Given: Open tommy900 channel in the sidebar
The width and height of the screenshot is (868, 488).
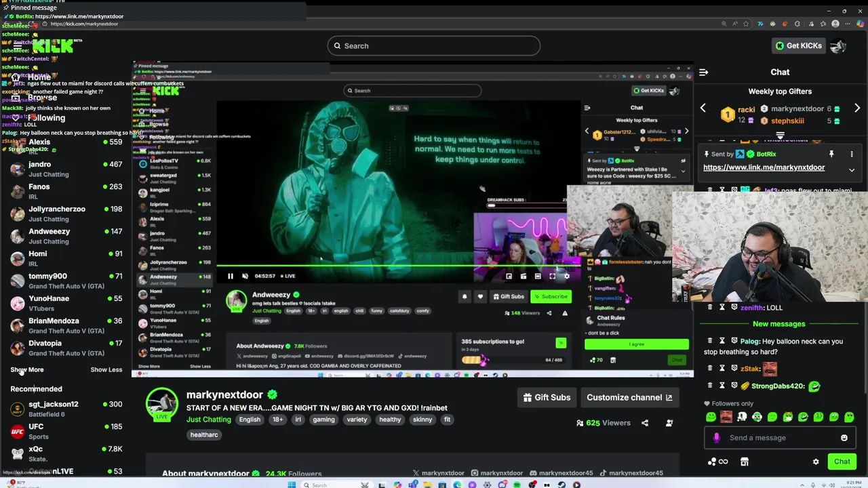Looking at the screenshot, I should point(66,281).
